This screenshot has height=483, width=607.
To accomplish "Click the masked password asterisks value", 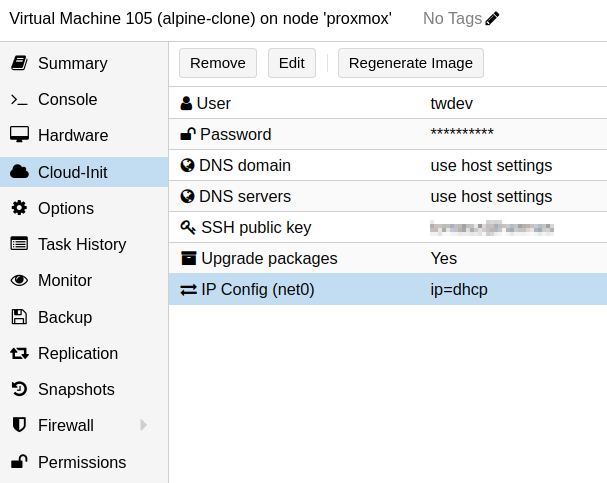I will coord(462,132).
